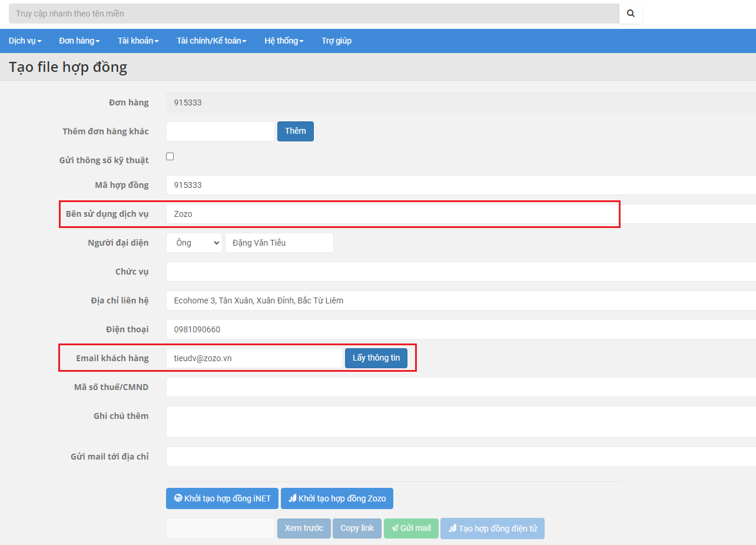Open the Ông title dropdown
The width and height of the screenshot is (756, 545).
pos(194,243)
